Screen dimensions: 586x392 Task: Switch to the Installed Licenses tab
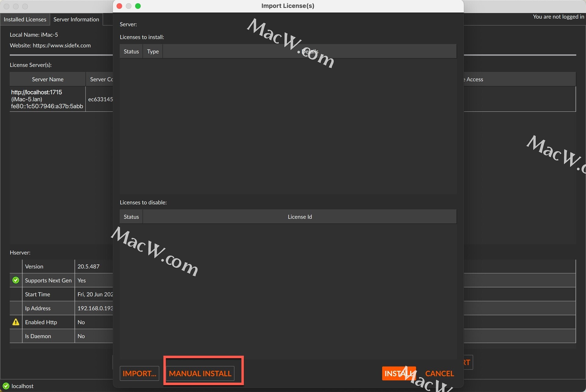point(25,19)
